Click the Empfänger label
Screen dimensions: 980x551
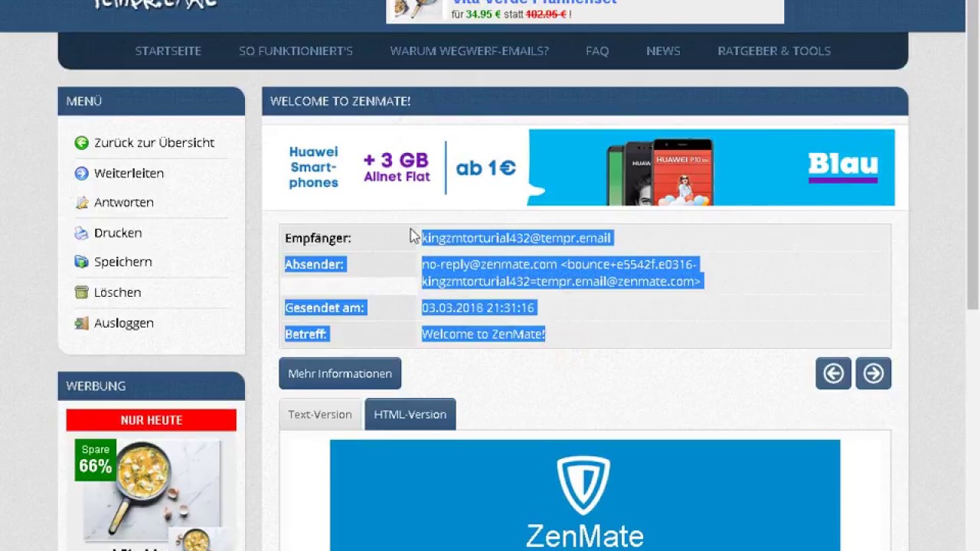318,238
